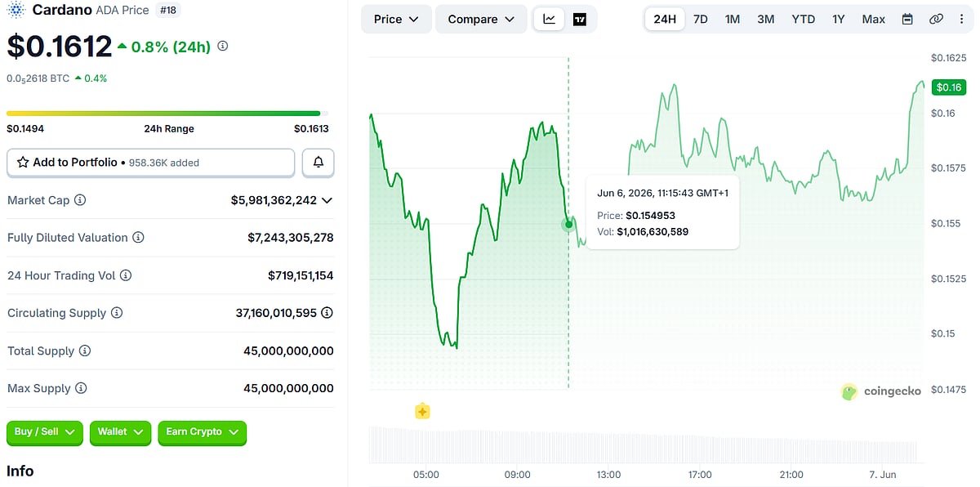Click the Cardano logo icon
Image resolution: width=980 pixels, height=487 pixels.
[x=16, y=11]
